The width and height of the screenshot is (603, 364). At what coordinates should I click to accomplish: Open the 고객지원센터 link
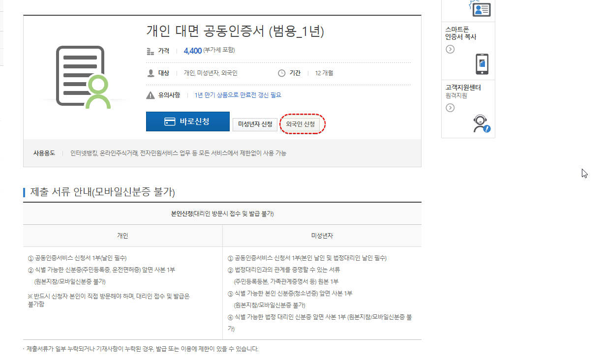(463, 88)
